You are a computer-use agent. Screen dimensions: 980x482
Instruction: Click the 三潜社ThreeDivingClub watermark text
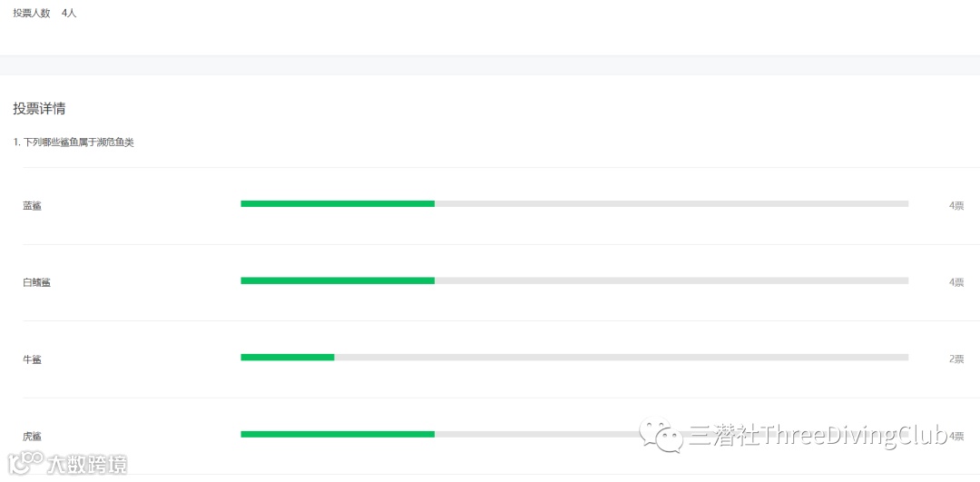818,435
